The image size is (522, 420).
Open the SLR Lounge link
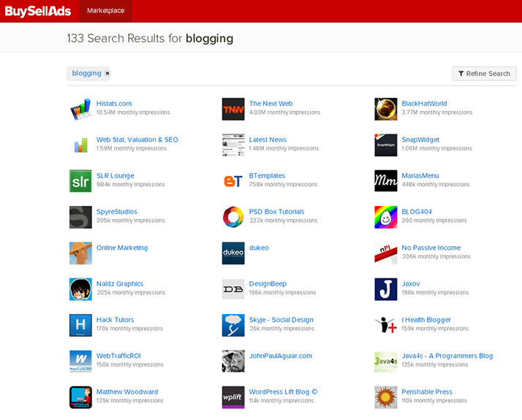click(116, 175)
